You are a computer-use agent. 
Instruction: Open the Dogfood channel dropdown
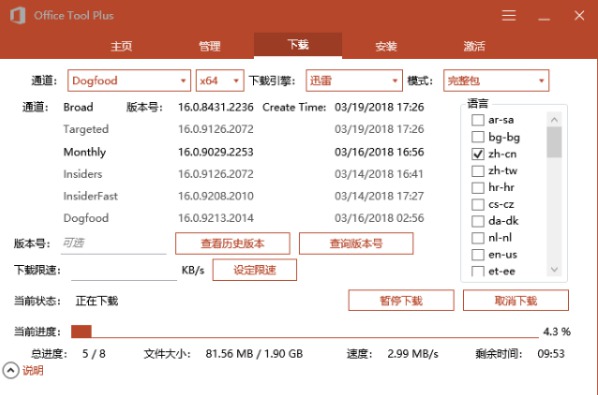point(129,80)
